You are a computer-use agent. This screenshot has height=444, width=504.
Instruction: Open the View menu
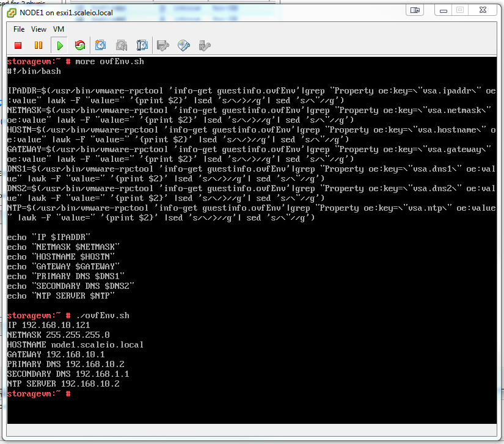[x=38, y=29]
